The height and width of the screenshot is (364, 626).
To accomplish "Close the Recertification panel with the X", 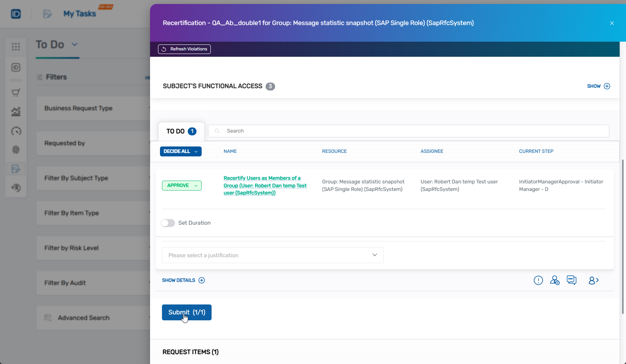I will [612, 23].
